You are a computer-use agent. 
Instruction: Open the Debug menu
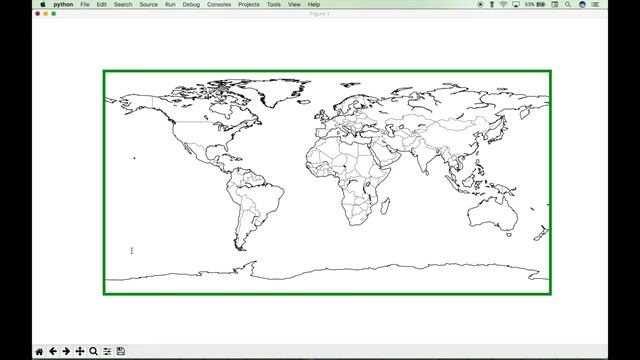(191, 4)
